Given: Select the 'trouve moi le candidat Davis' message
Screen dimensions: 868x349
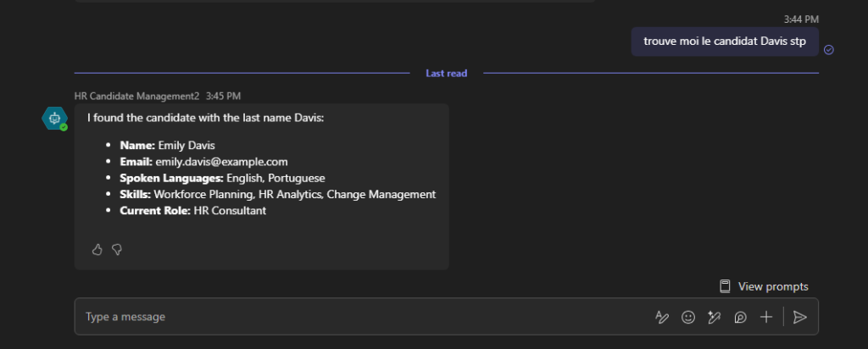Looking at the screenshot, I should coord(725,41).
